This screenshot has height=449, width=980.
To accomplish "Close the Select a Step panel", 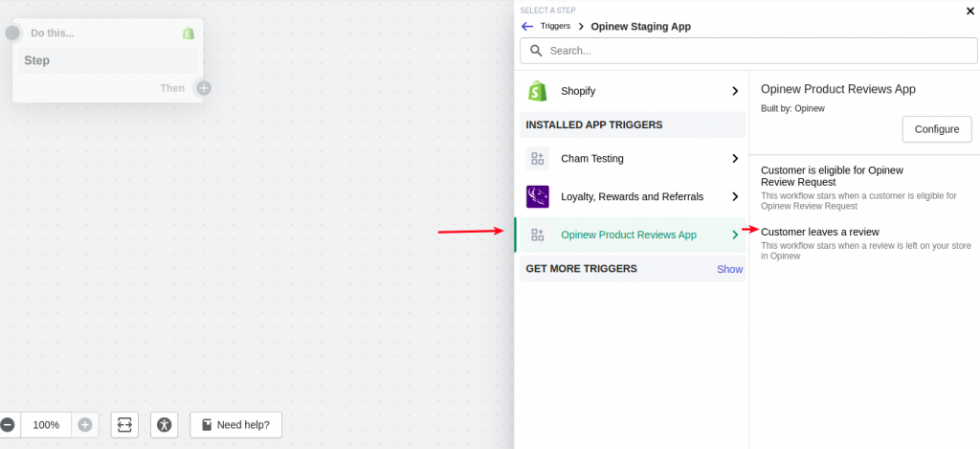I will (x=970, y=11).
